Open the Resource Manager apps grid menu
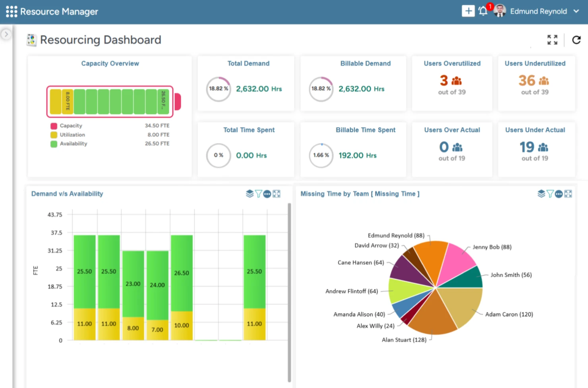The width and height of the screenshot is (588, 388). (11, 11)
